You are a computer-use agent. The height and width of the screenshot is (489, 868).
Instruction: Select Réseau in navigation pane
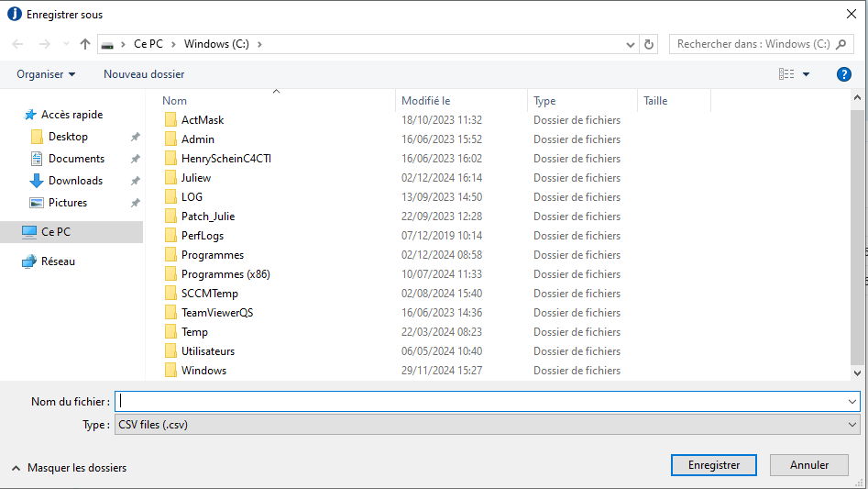coord(49,261)
